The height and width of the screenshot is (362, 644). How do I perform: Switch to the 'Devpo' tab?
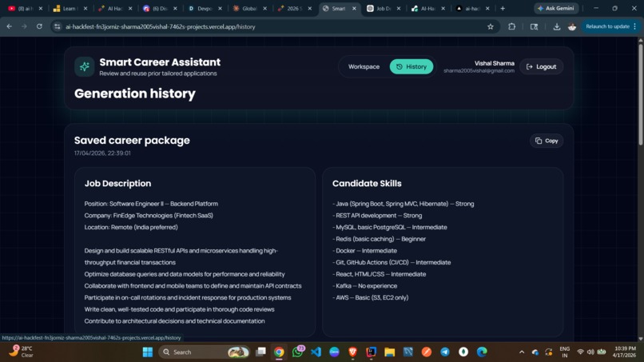[205, 8]
